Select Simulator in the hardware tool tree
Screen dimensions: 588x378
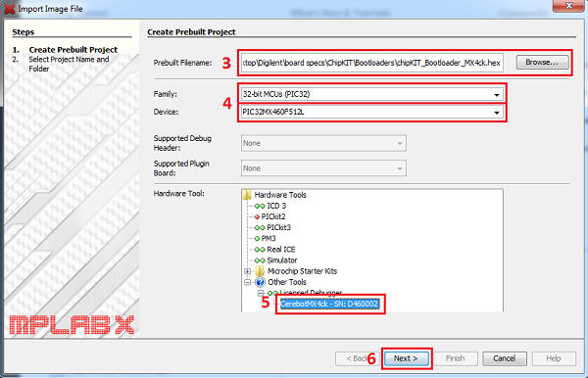(x=282, y=260)
